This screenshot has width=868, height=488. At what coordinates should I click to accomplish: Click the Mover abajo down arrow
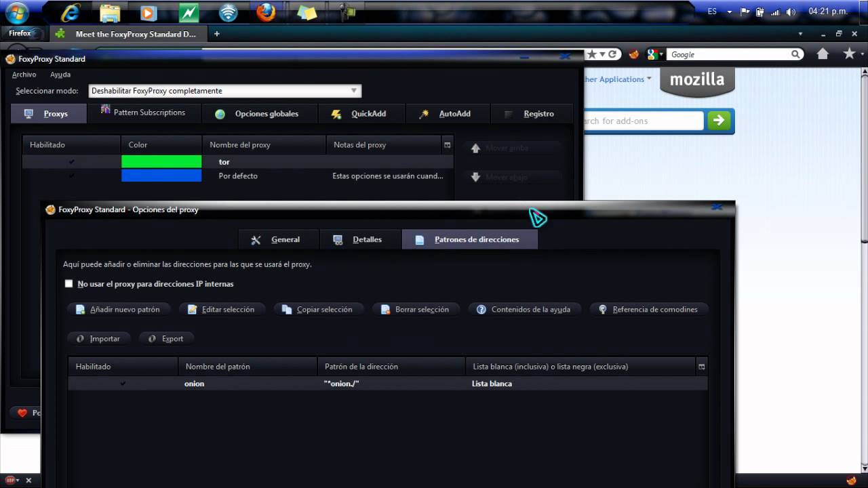475,177
